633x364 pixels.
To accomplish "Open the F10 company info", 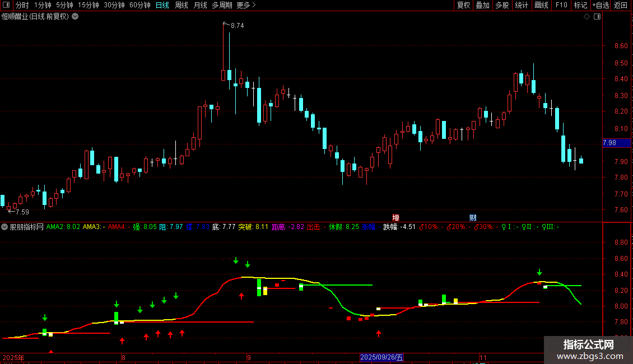I will [x=561, y=5].
